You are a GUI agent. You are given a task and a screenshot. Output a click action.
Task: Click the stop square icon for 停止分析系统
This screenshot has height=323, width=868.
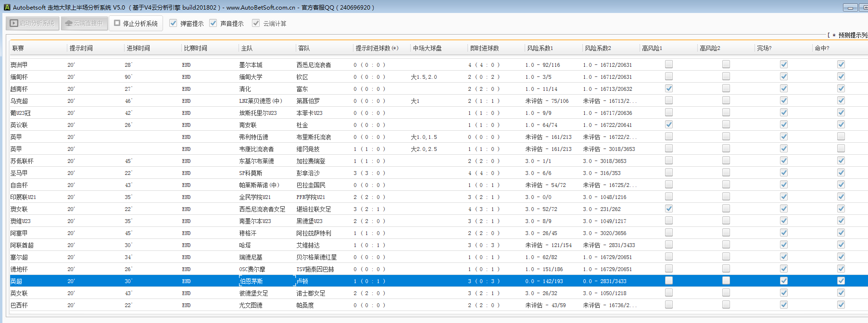click(117, 23)
